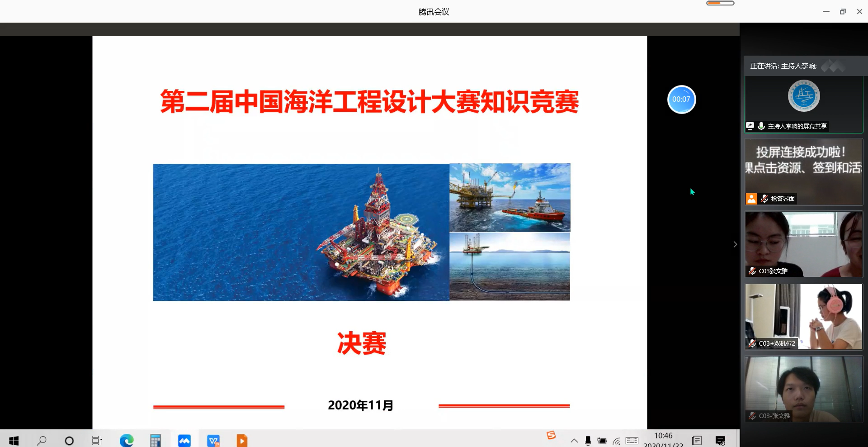868x447 pixels.
Task: Click the 腾讯会议 window title
Action: 434,11
